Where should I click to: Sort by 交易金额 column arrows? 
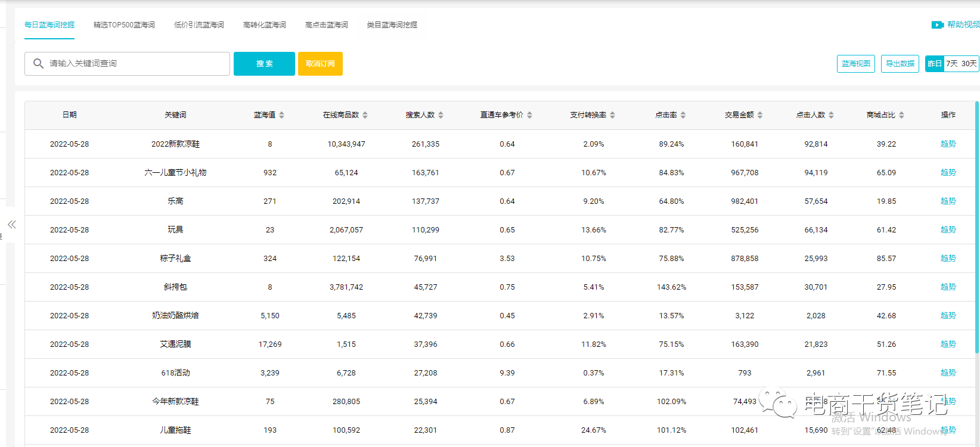pyautogui.click(x=760, y=115)
